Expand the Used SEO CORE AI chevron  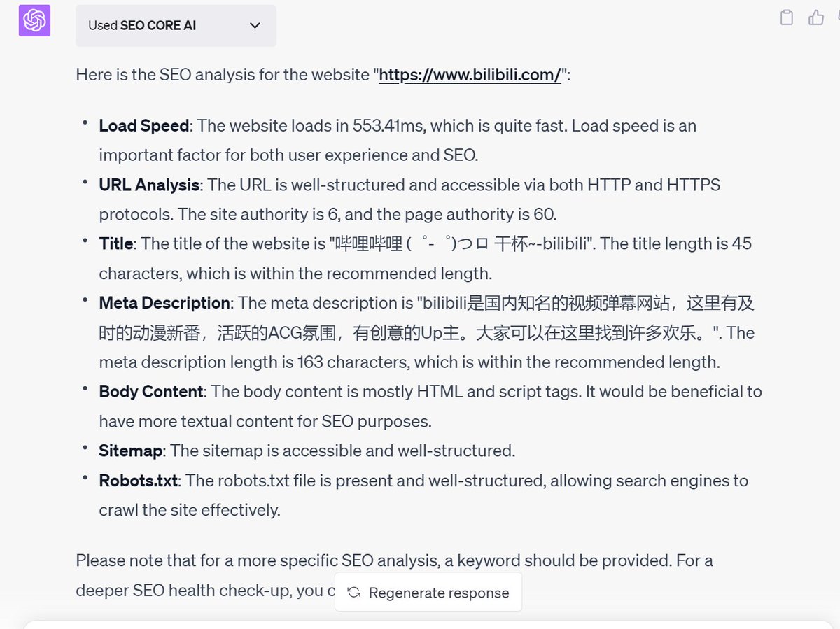pos(255,25)
